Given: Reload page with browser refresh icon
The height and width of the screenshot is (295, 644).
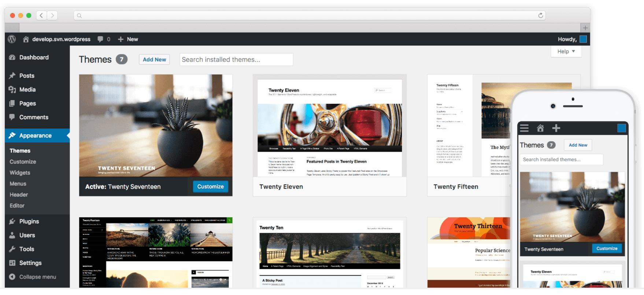Looking at the screenshot, I should point(540,15).
